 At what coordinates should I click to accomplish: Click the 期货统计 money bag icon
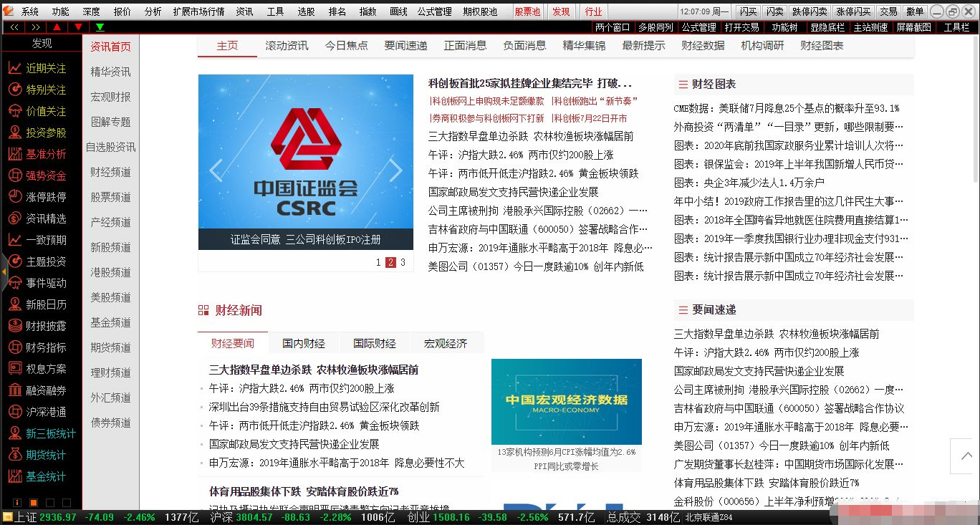14,455
